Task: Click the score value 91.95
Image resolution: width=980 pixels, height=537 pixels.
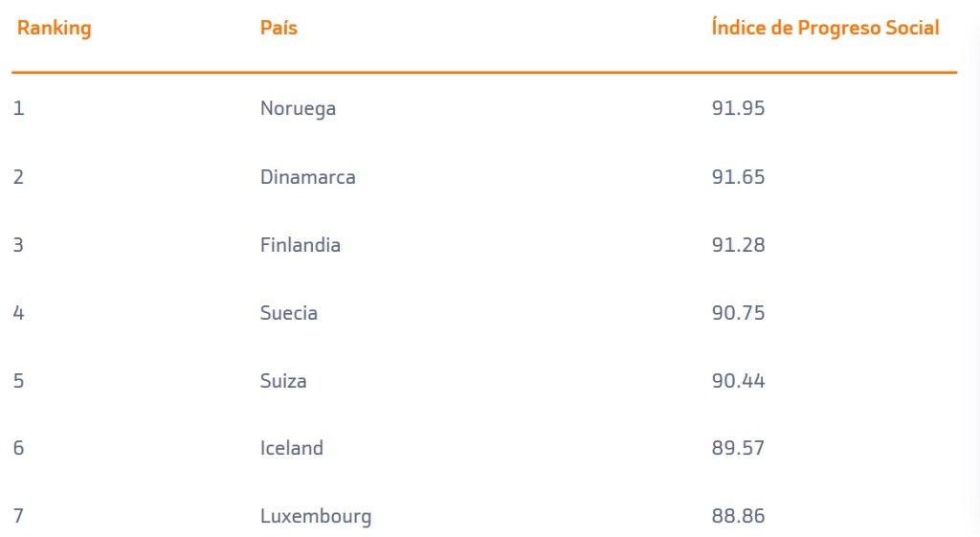Action: [738, 108]
